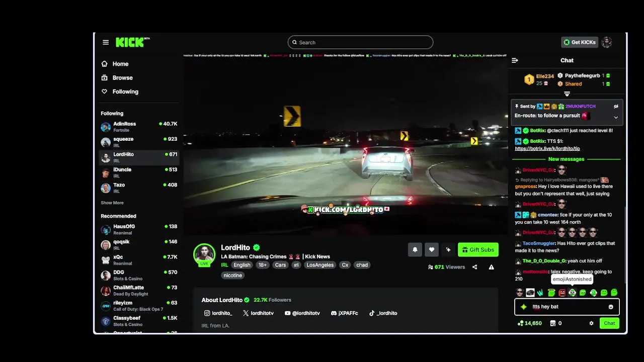Insert the angry red face emote
The image size is (644, 362).
pos(562,293)
